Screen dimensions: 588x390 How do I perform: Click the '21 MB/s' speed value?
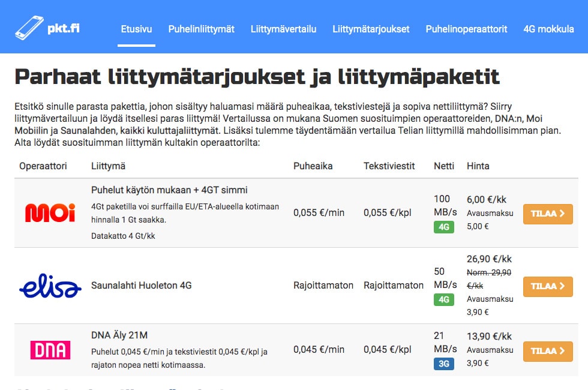click(x=445, y=342)
